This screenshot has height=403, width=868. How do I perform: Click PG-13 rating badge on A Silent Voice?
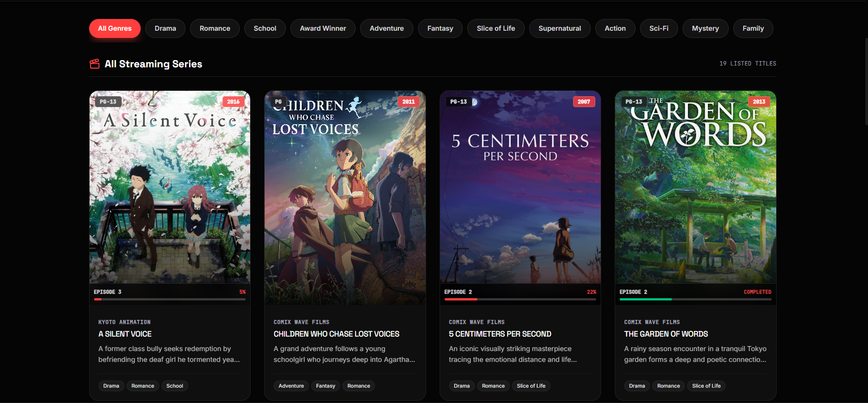(108, 102)
